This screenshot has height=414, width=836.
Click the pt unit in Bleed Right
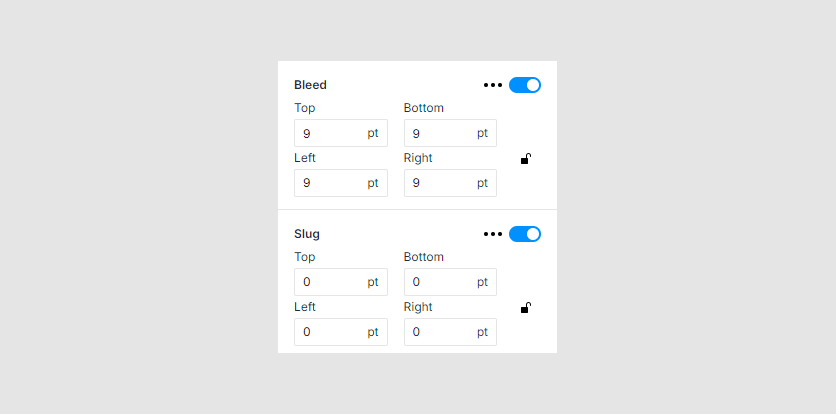coord(483,183)
